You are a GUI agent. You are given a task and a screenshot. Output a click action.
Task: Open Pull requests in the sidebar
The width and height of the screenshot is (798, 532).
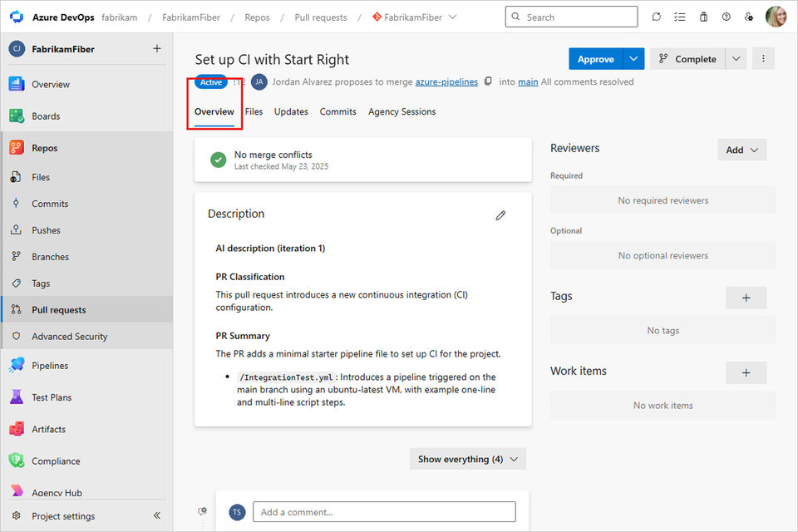click(87, 309)
